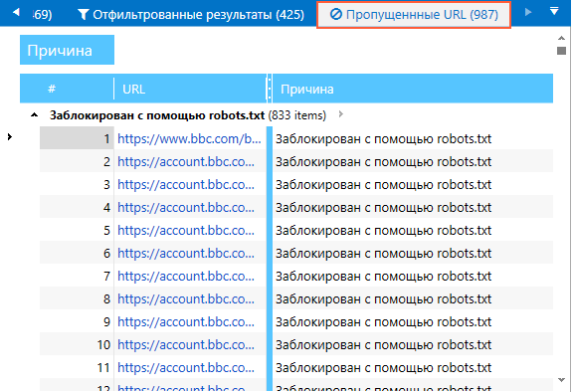
Task: Select row number 10 cell
Action: click(x=77, y=345)
